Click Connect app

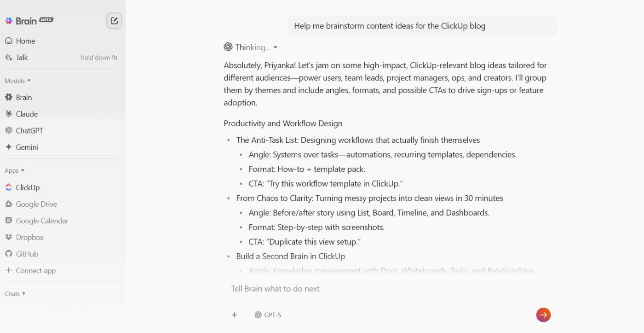point(34,270)
